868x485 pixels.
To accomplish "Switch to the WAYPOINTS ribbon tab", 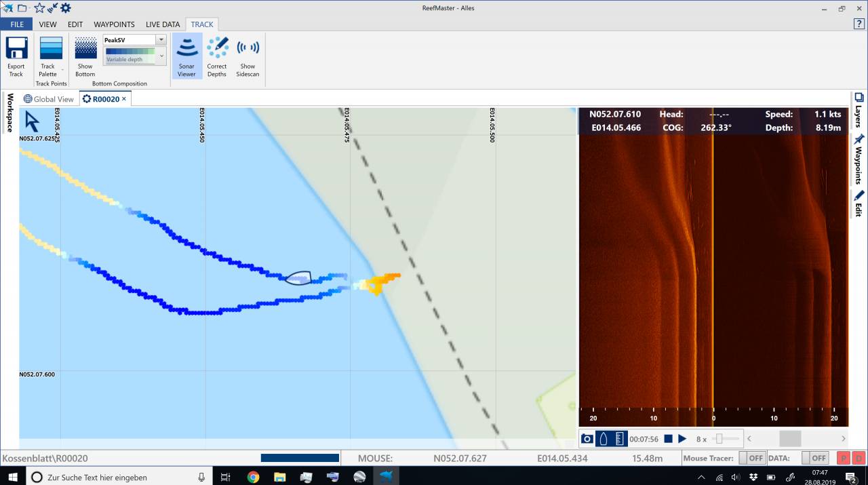I will [x=114, y=24].
